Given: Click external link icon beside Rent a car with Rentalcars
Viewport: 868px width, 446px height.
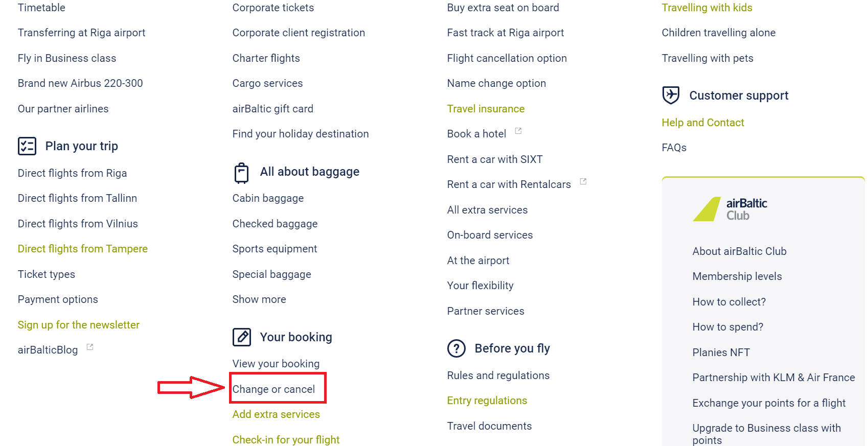Looking at the screenshot, I should click(583, 181).
